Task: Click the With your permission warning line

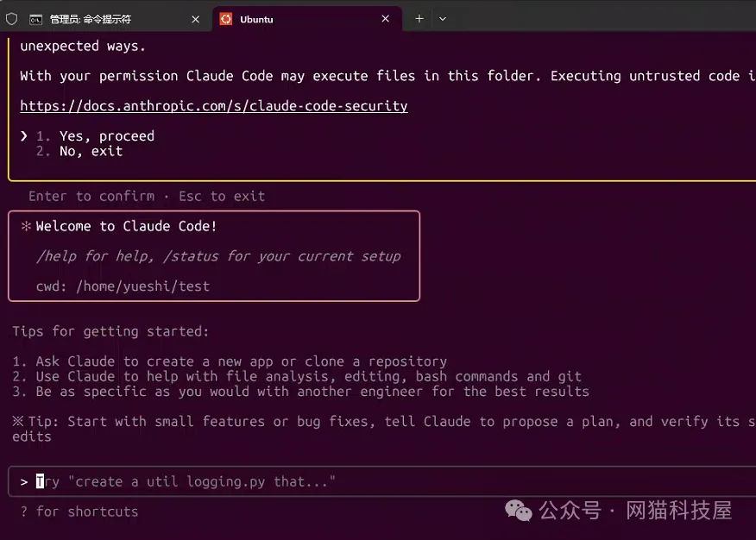Action: pos(387,76)
